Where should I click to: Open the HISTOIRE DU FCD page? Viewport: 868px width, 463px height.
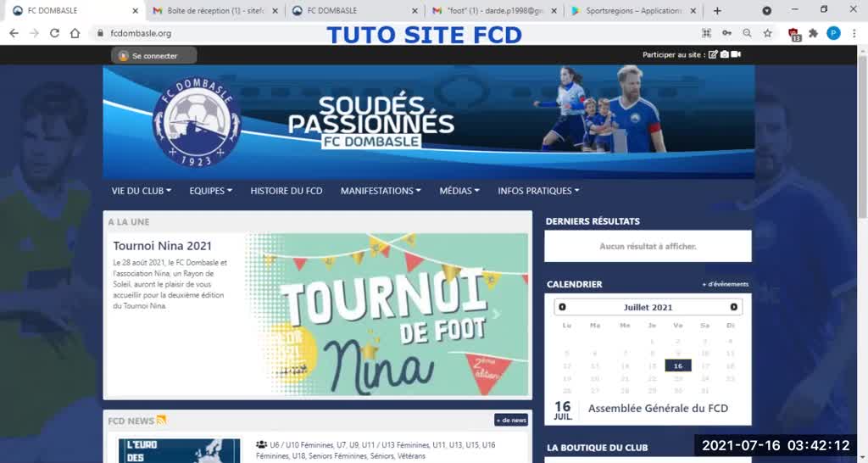(x=287, y=191)
